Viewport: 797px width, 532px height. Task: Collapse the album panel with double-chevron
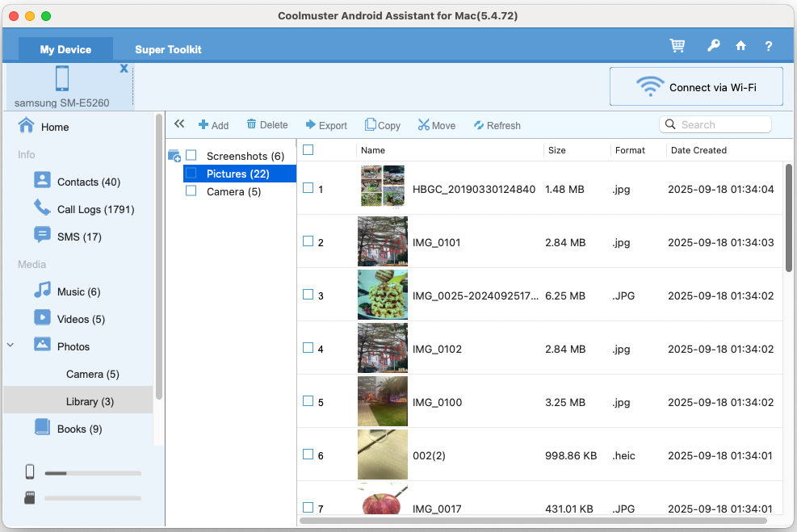(x=179, y=124)
